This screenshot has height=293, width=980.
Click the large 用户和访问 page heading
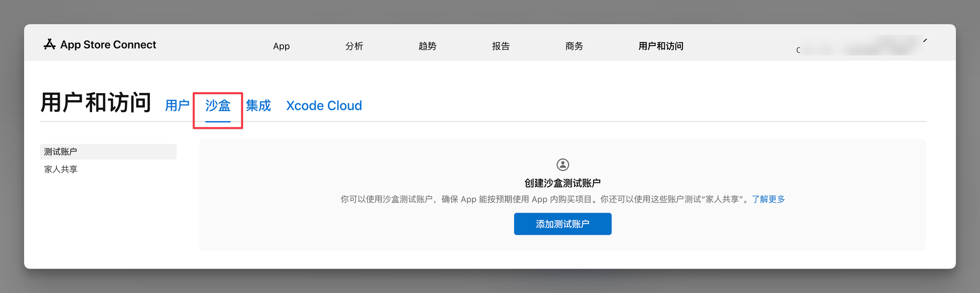point(96,103)
